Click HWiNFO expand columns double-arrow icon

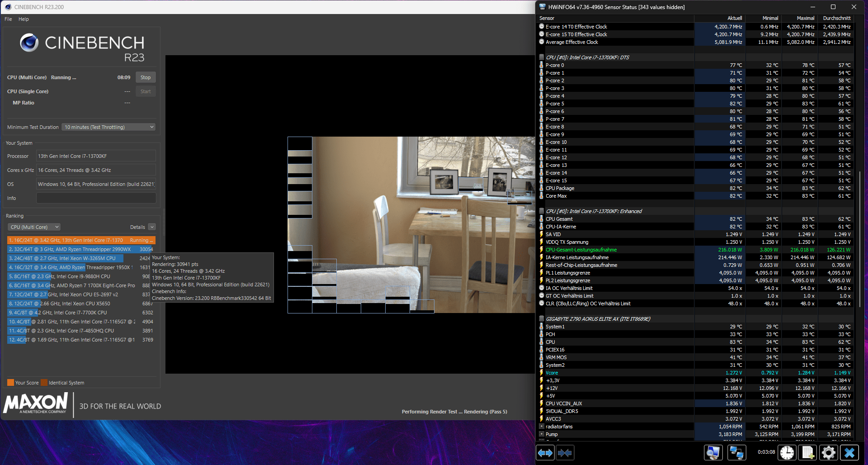tap(545, 452)
